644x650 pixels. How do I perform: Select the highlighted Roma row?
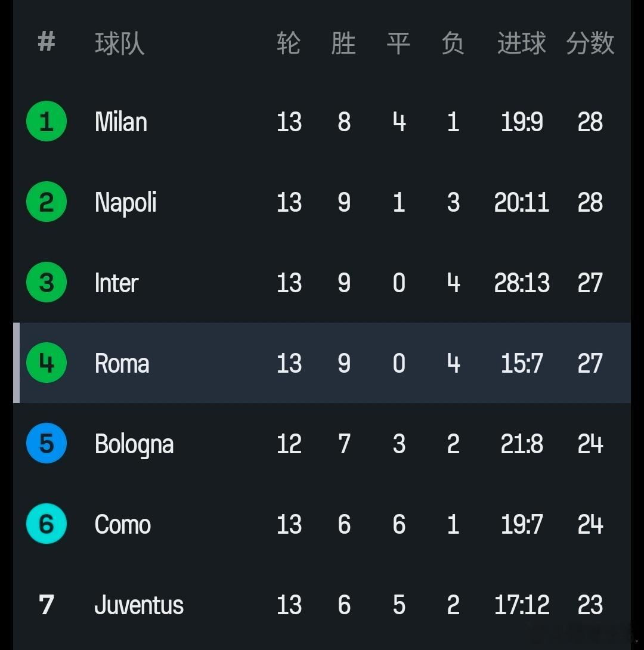click(x=322, y=363)
